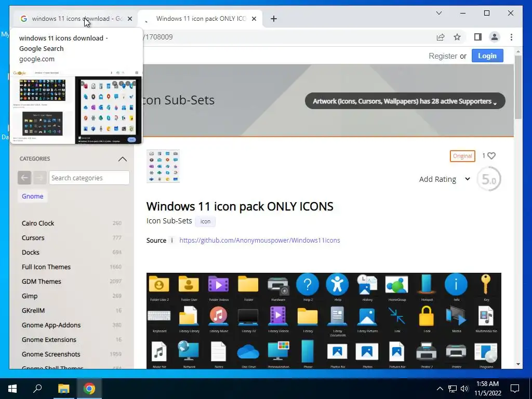This screenshot has width=532, height=399.
Task: Click the Folder Videos icon in preview
Action: (219, 284)
